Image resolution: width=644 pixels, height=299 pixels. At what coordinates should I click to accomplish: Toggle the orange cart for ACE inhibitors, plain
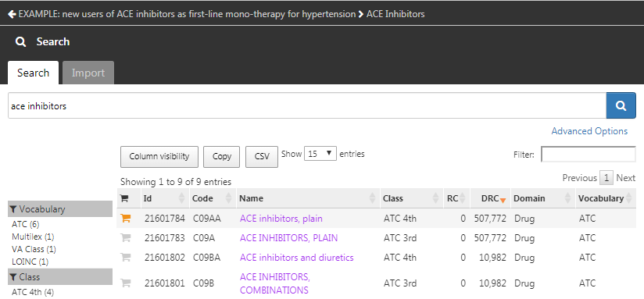click(x=126, y=219)
